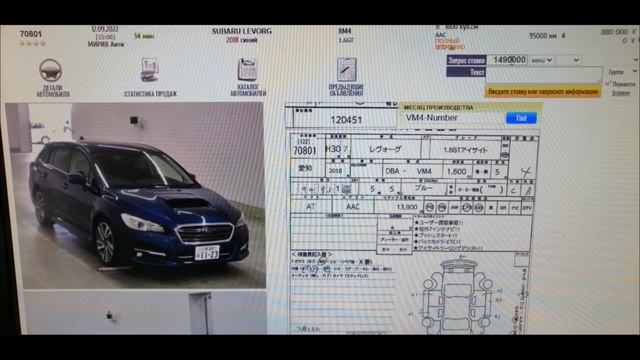Click the rating stars under lot 70801
Screen dimensions: 640x360
point(32,43)
